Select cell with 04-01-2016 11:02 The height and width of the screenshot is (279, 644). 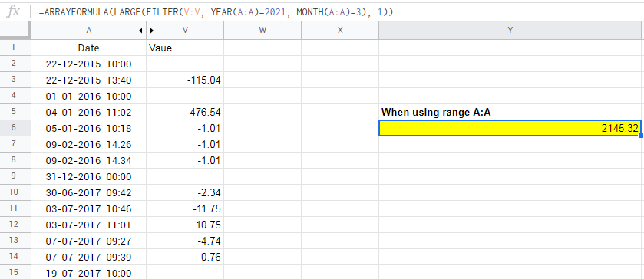(x=89, y=112)
